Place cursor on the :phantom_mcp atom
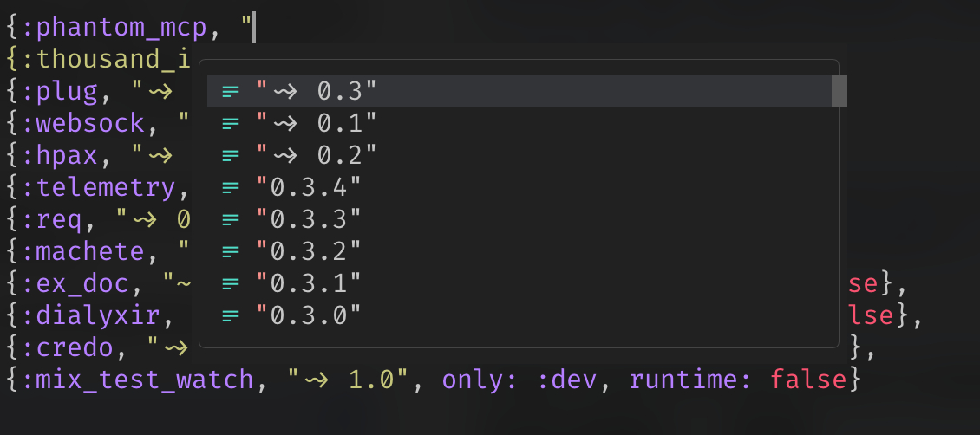The width and height of the screenshot is (980, 435). pos(116,28)
